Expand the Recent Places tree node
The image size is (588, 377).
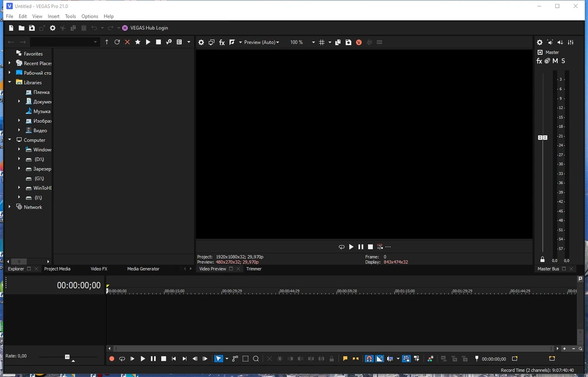pos(9,63)
